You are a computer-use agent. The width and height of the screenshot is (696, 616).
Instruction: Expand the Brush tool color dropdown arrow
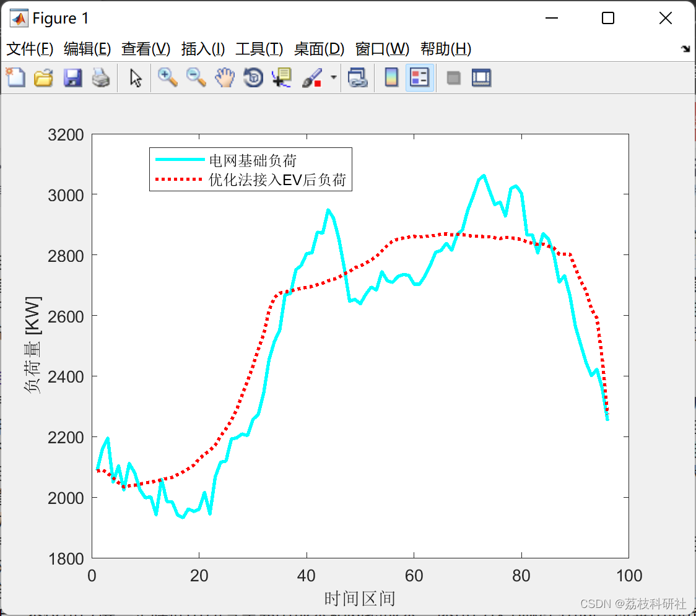[334, 77]
